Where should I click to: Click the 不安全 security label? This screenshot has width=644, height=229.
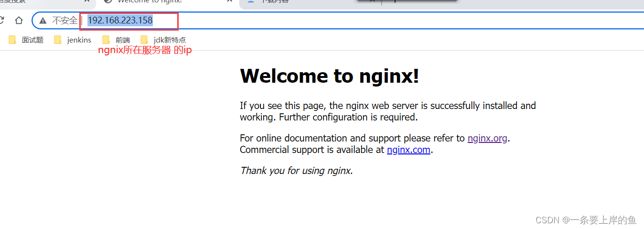64,21
